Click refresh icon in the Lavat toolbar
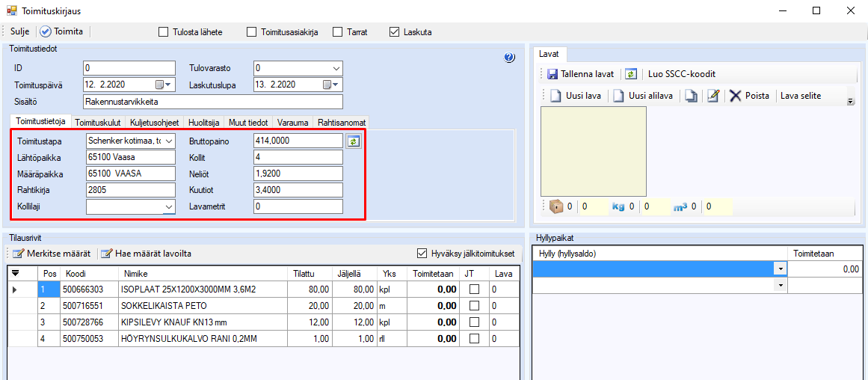This screenshot has width=868, height=380. click(631, 74)
